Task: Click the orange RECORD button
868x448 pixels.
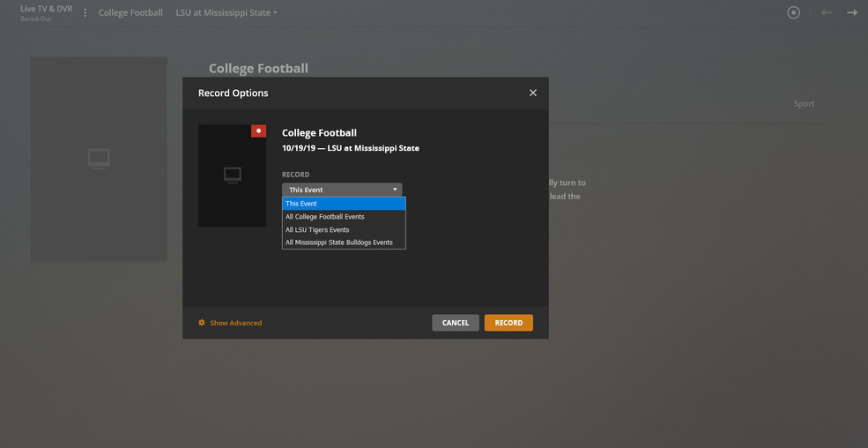Action: (508, 323)
